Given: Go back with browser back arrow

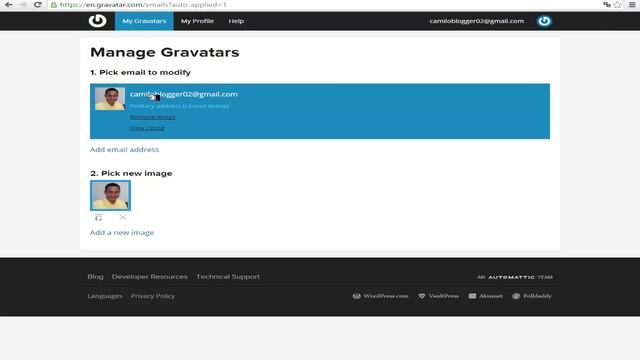Looking at the screenshot, I should (x=9, y=4).
